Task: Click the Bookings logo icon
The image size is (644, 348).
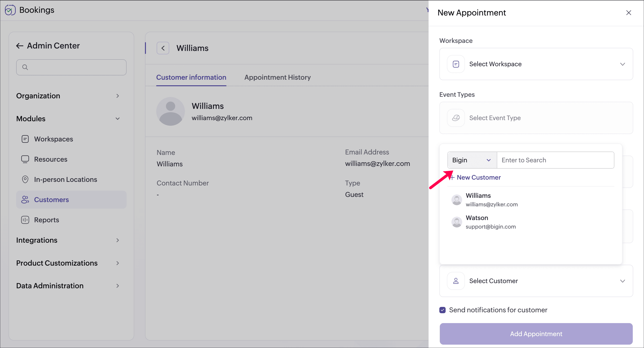Action: (x=10, y=10)
